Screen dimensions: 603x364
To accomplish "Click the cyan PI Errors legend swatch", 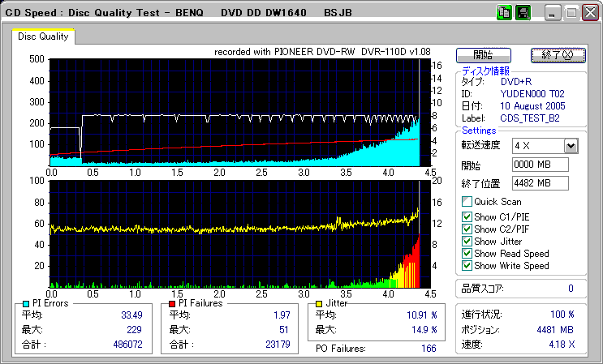I will coord(25,303).
